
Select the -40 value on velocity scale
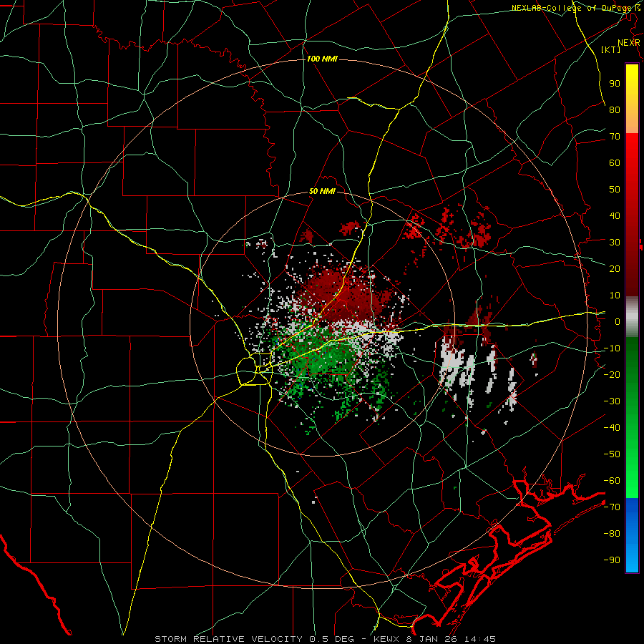click(612, 428)
